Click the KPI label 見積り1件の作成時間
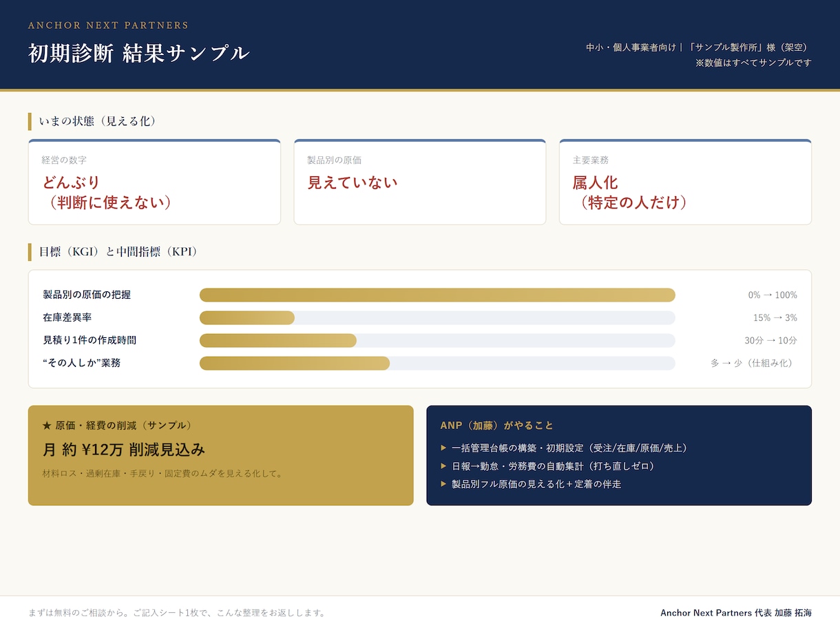The height and width of the screenshot is (630, 840). (90, 340)
